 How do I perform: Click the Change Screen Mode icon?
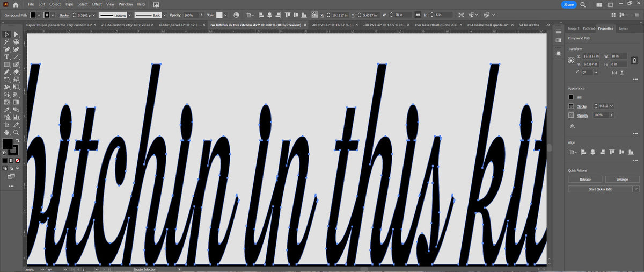[x=11, y=176]
